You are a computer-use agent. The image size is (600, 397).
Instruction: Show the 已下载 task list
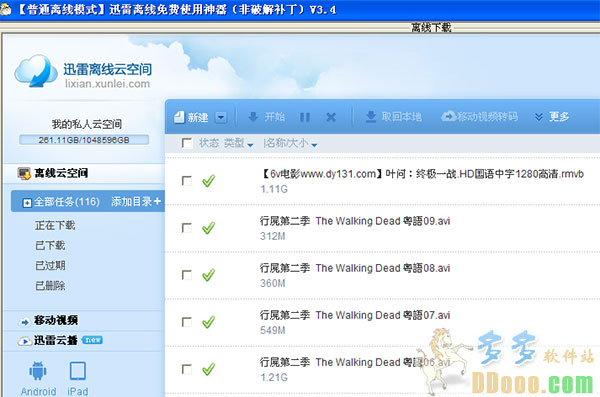click(50, 245)
